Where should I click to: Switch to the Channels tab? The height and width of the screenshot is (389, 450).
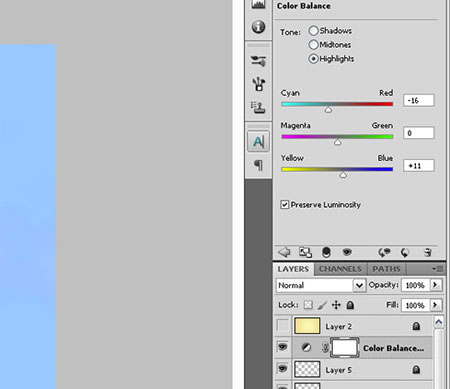point(340,269)
